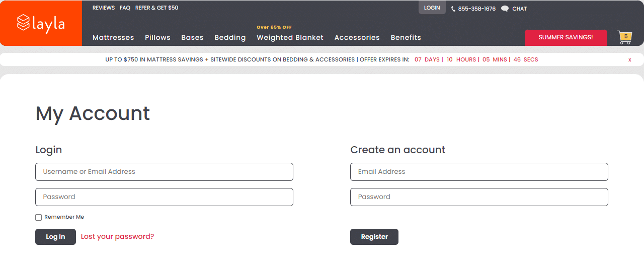Open the Pillows menu
The height and width of the screenshot is (257, 644).
click(x=157, y=37)
